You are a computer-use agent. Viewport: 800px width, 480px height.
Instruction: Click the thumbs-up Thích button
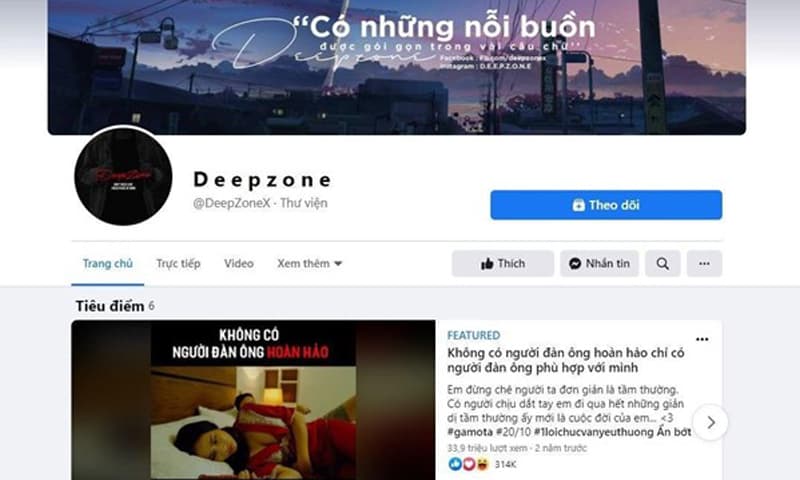(503, 264)
